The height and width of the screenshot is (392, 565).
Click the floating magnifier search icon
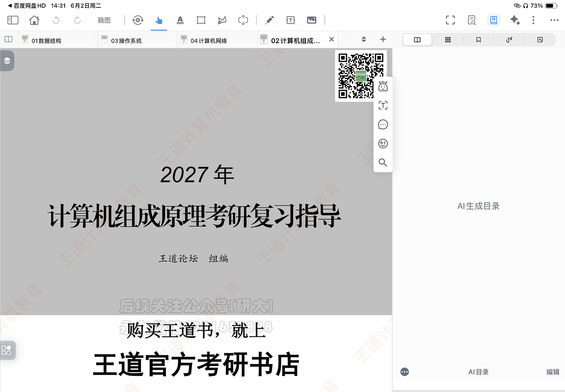[x=383, y=162]
